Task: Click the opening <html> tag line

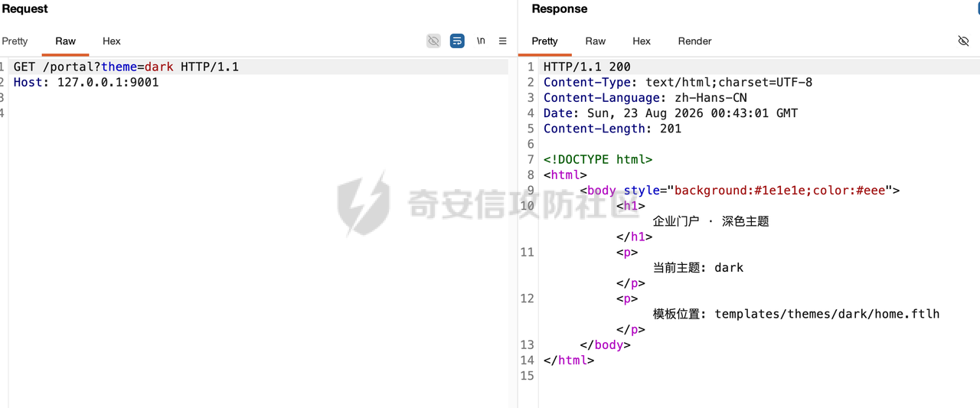Action: (566, 175)
